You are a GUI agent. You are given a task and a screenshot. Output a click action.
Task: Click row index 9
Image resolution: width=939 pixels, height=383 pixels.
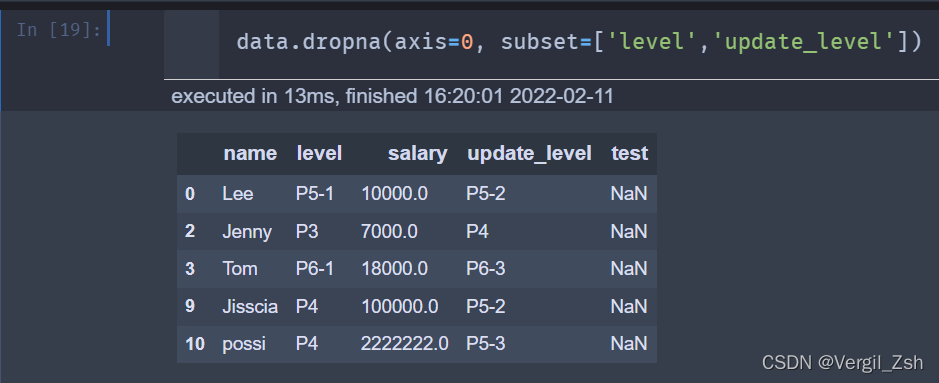(x=190, y=306)
